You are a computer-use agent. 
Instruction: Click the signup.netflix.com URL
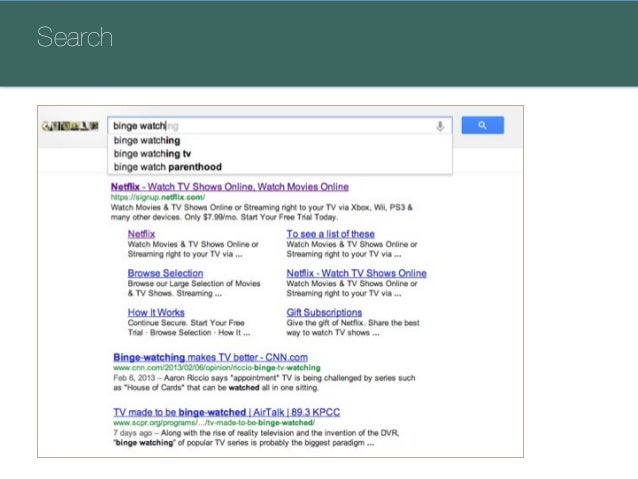click(x=158, y=197)
